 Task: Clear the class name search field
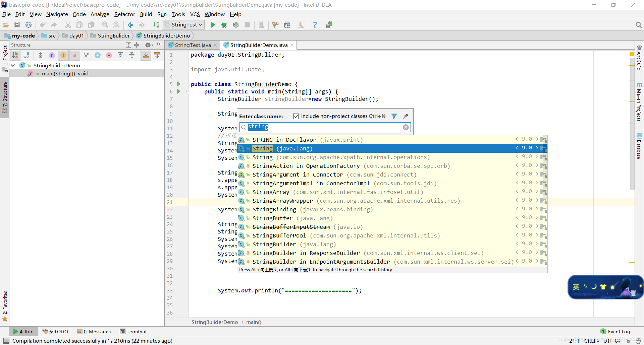point(406,127)
